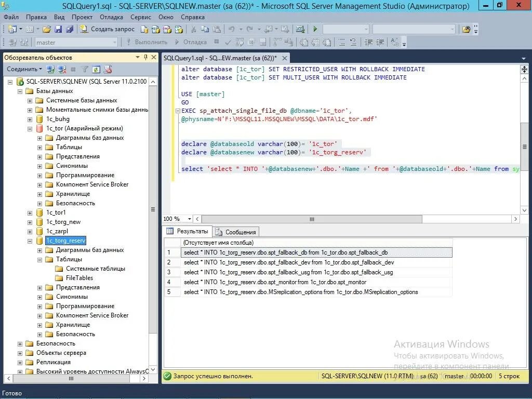This screenshot has height=399, width=532.
Task: Click the New Project icon in toolbar
Action: tap(12, 29)
